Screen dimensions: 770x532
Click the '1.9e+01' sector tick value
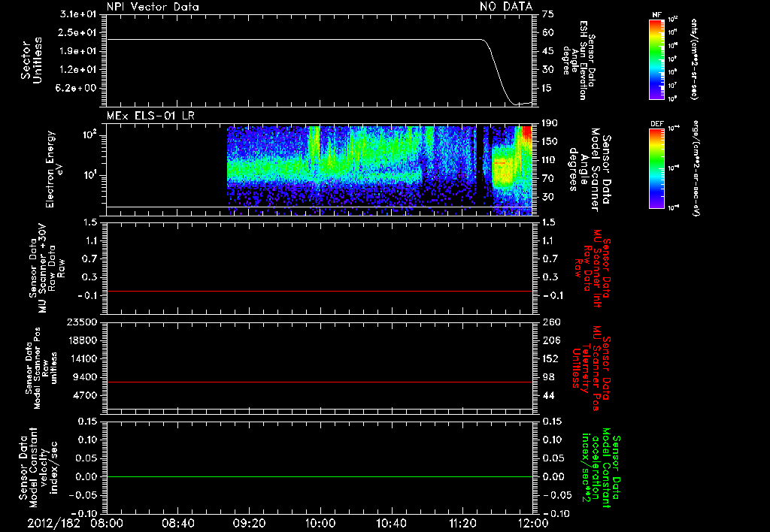point(79,51)
